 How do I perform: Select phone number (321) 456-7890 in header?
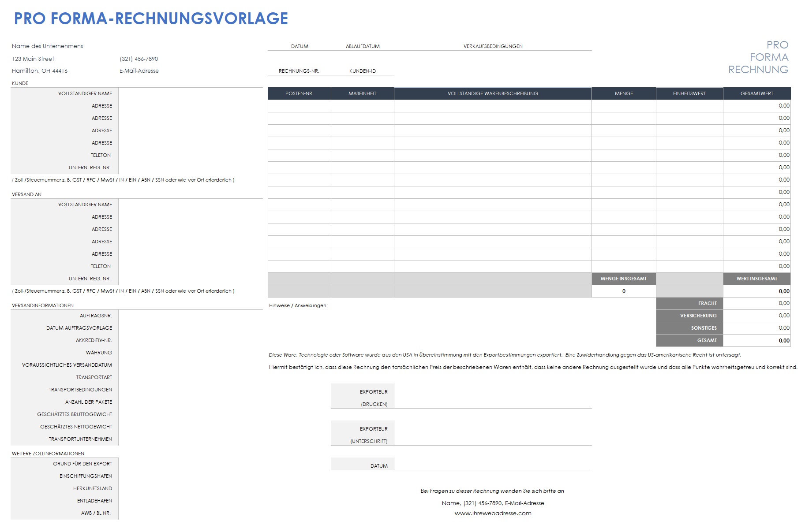click(x=139, y=59)
